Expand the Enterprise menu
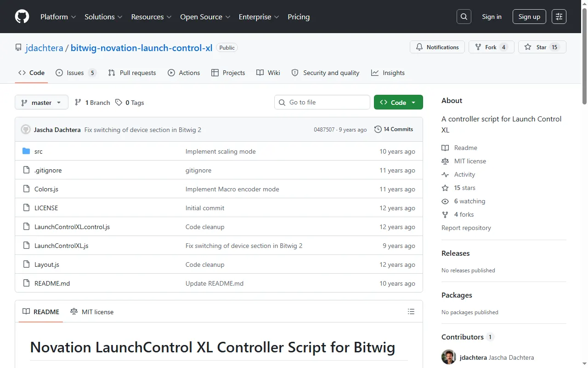The height and width of the screenshot is (368, 588). pyautogui.click(x=259, y=17)
